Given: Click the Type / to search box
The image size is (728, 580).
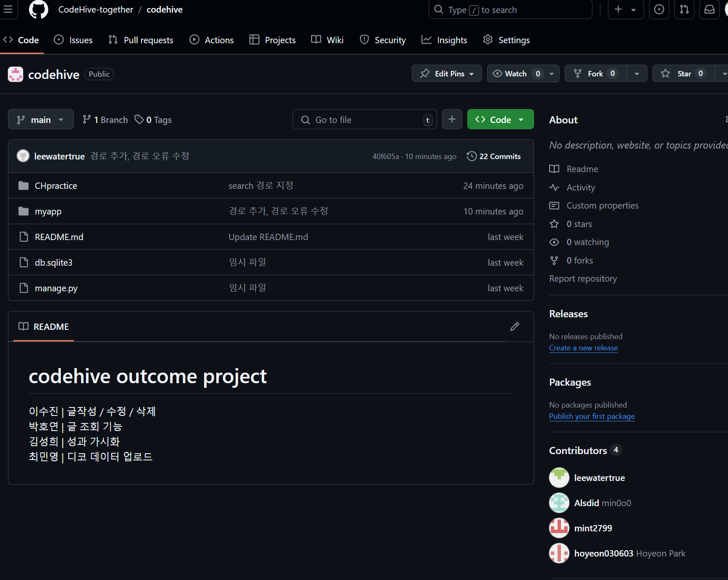Looking at the screenshot, I should click(x=510, y=9).
